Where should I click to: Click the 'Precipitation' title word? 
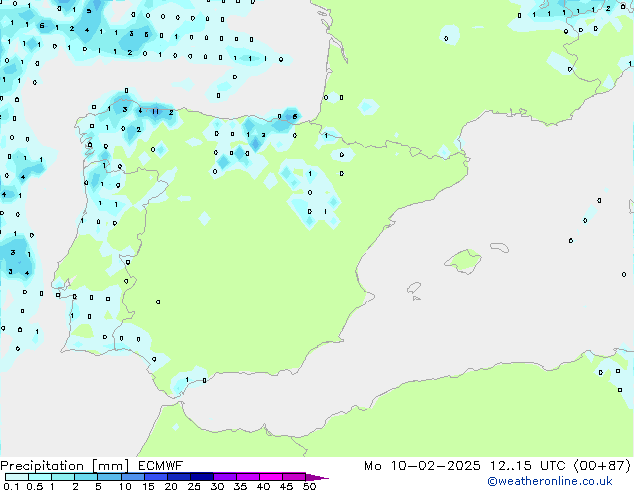coord(42,466)
